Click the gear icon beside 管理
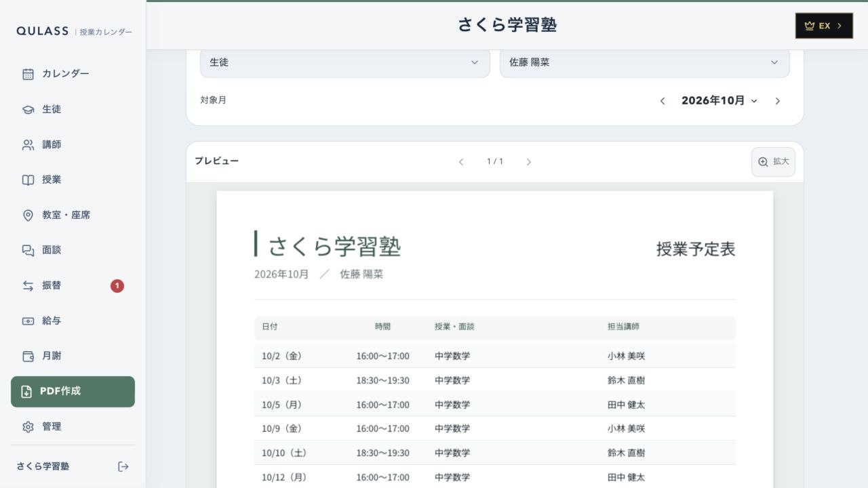 click(x=28, y=426)
